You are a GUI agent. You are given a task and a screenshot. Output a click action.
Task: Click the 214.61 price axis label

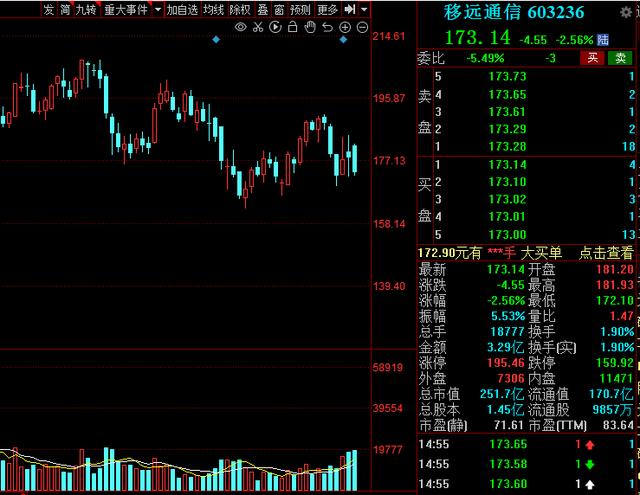389,36
